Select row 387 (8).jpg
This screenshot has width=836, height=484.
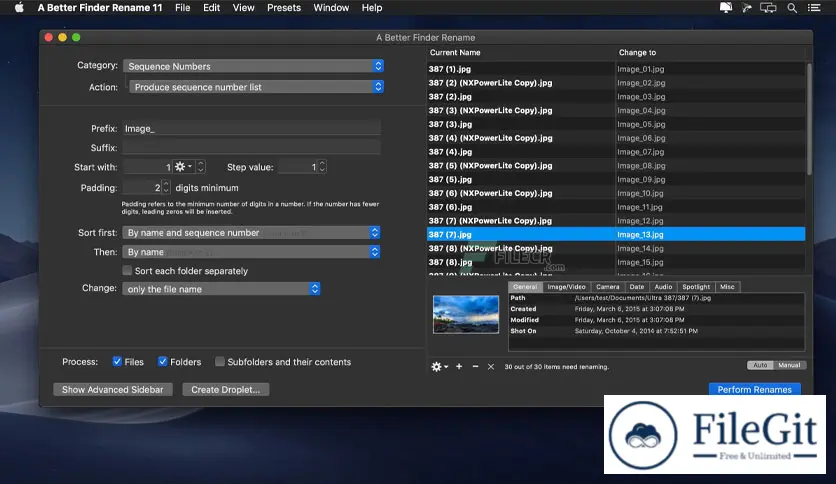(x=616, y=262)
